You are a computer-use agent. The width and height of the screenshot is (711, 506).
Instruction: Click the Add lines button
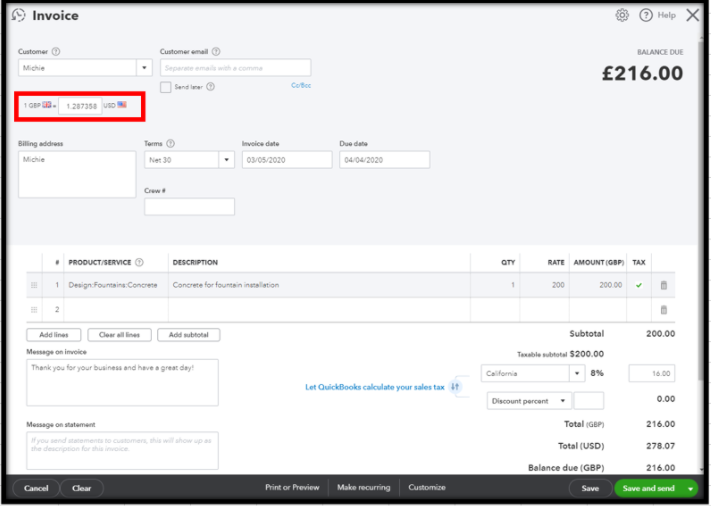click(x=54, y=335)
